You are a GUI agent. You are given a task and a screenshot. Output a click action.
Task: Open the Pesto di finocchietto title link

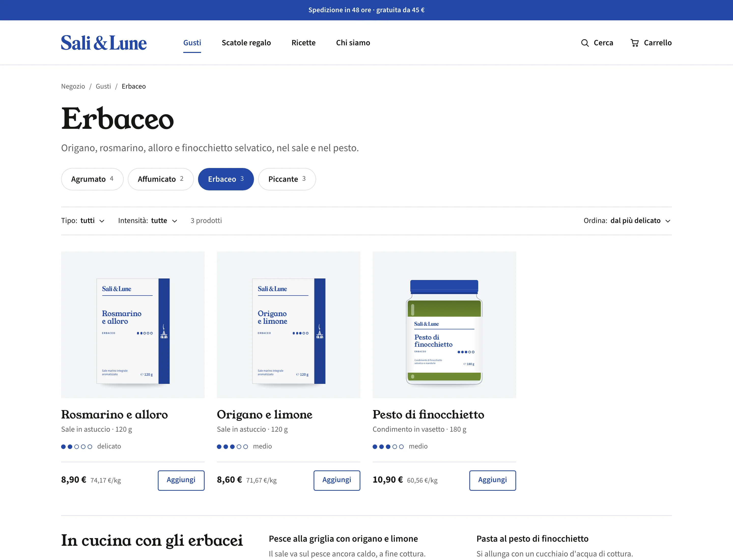pyautogui.click(x=428, y=414)
